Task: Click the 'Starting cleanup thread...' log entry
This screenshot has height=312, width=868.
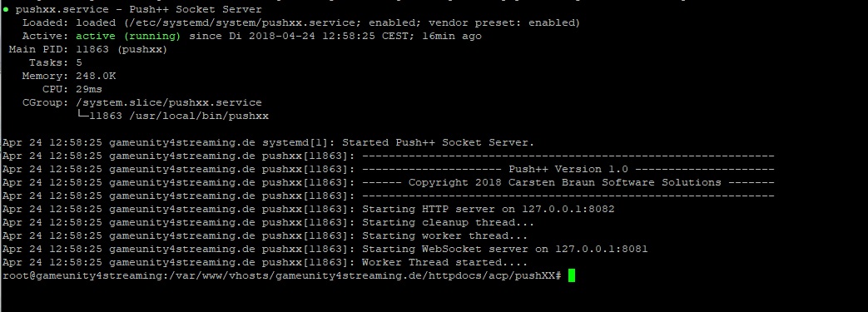Action: point(449,222)
